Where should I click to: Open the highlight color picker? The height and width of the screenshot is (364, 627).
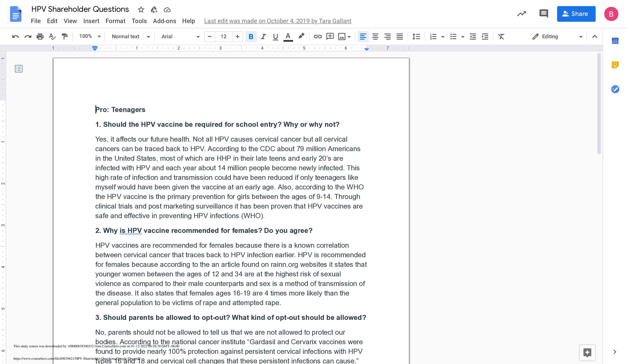coord(301,36)
